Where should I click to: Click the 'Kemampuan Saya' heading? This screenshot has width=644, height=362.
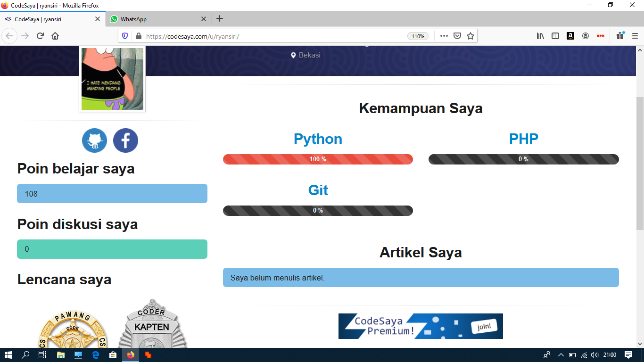421,108
